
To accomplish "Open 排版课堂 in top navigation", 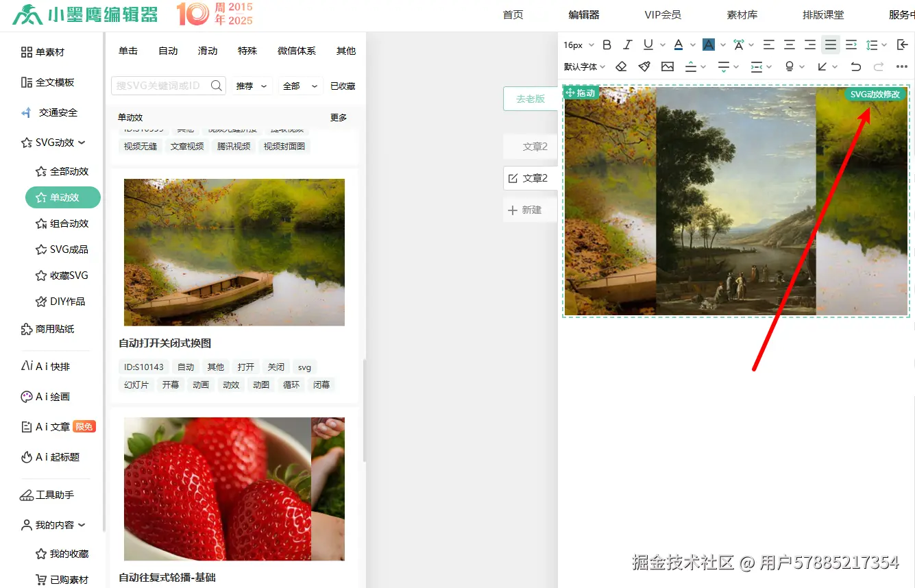I will coord(823,15).
